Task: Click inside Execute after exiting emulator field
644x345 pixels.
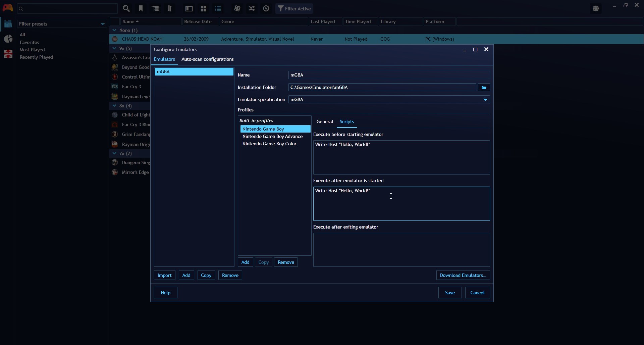Action: 401,250
